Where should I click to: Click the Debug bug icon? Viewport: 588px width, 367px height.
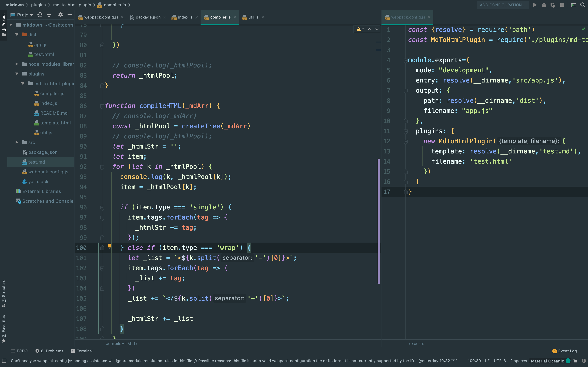544,5
